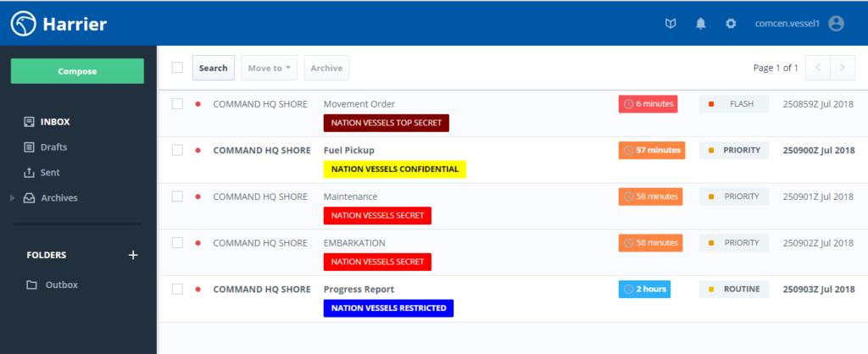Go to next page arrow
This screenshot has width=868, height=354.
(x=842, y=68)
